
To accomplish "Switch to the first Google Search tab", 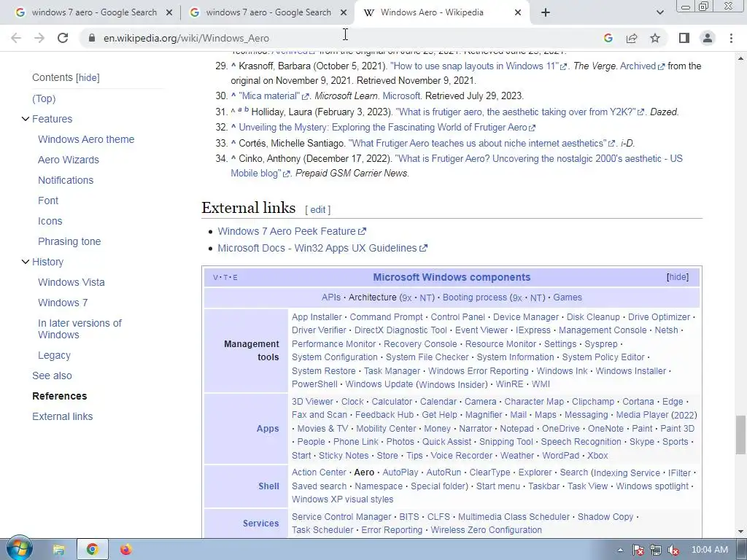I will coord(93,13).
